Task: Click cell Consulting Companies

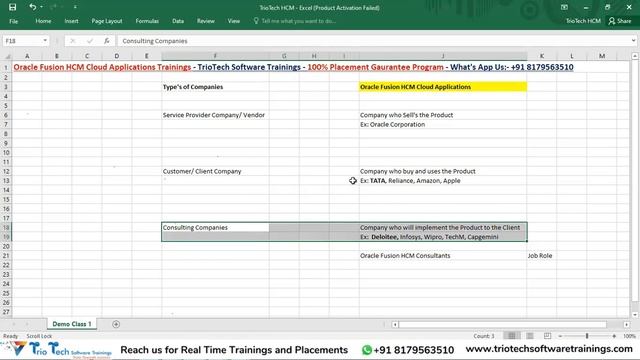Action: coord(215,227)
